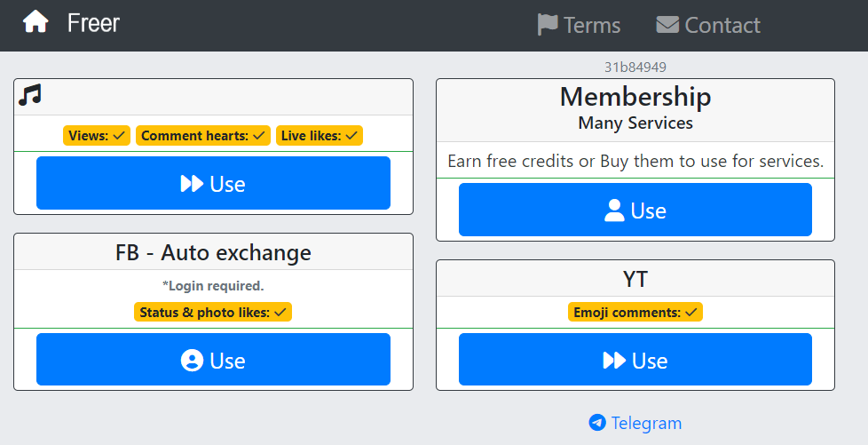Select the Live likes badge
The image size is (868, 445).
coord(320,136)
